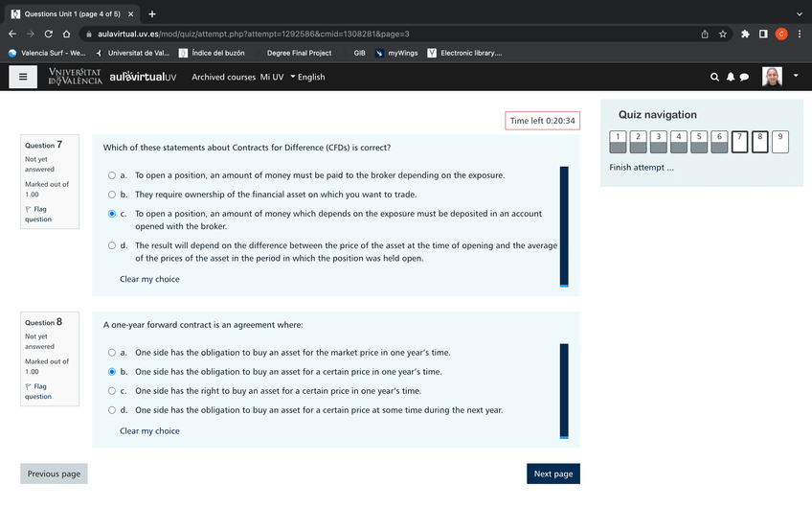Flag question 7
This screenshot has height=508, width=812.
(x=38, y=214)
